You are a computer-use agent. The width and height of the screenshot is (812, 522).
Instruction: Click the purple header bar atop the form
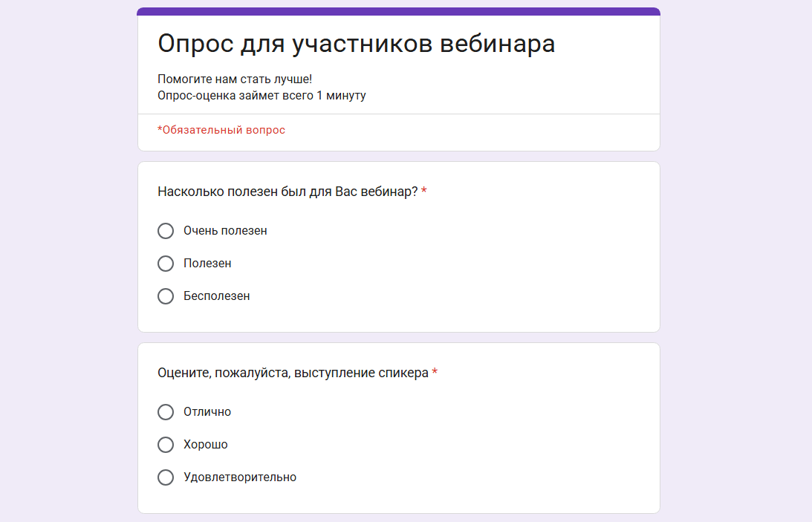(398, 11)
